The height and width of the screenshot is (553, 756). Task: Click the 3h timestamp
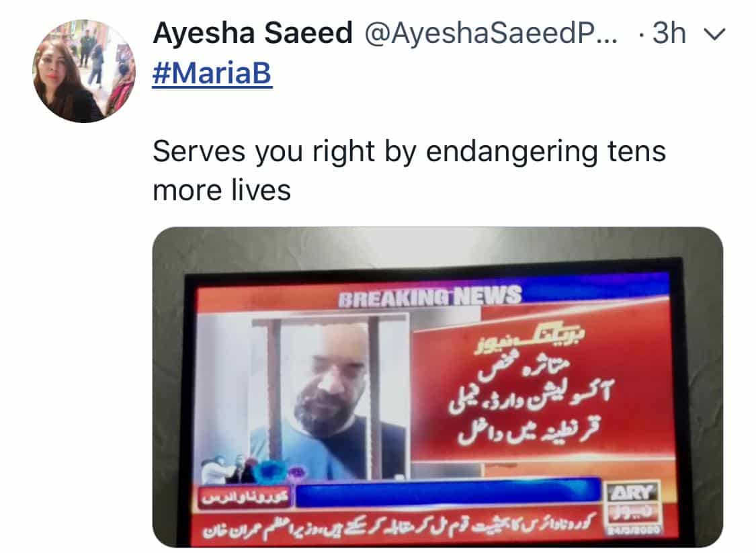pyautogui.click(x=669, y=34)
